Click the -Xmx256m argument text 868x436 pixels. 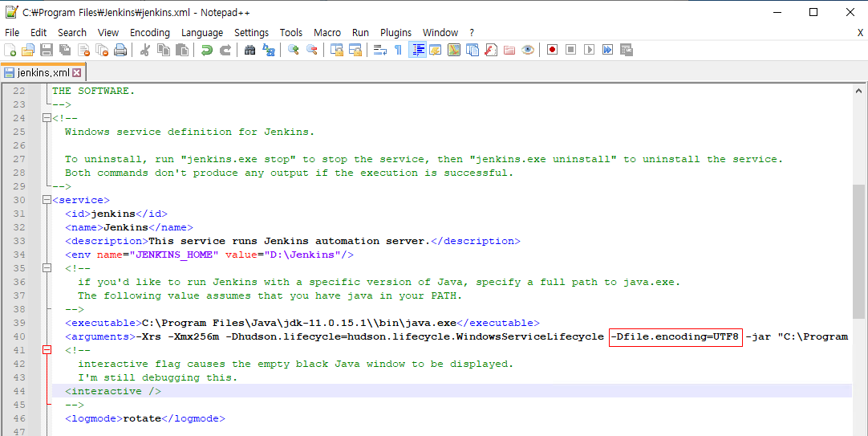point(193,336)
